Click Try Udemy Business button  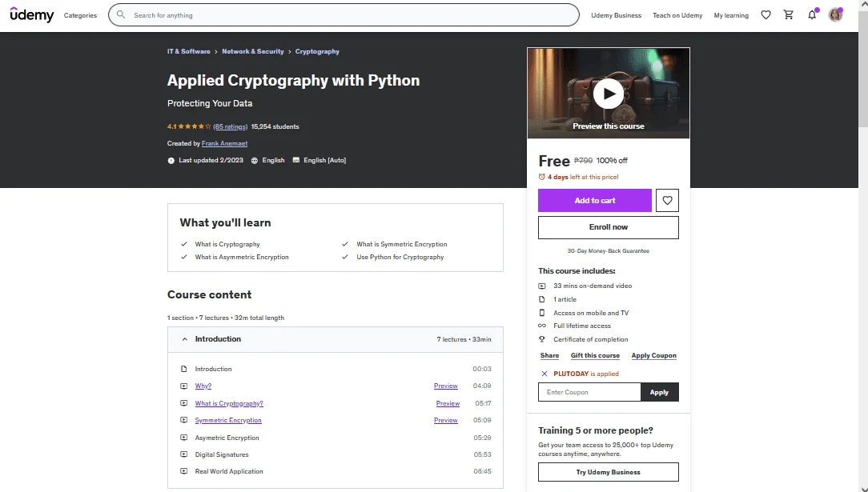pos(609,472)
